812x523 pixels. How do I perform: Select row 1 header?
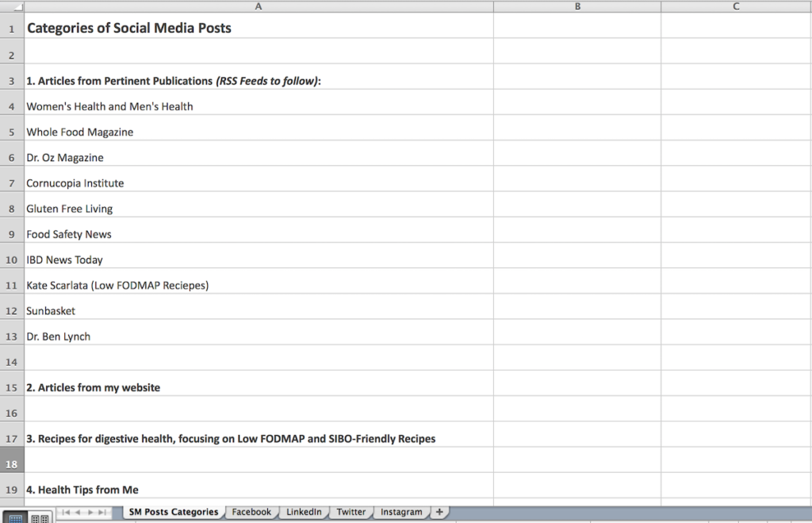(x=12, y=25)
